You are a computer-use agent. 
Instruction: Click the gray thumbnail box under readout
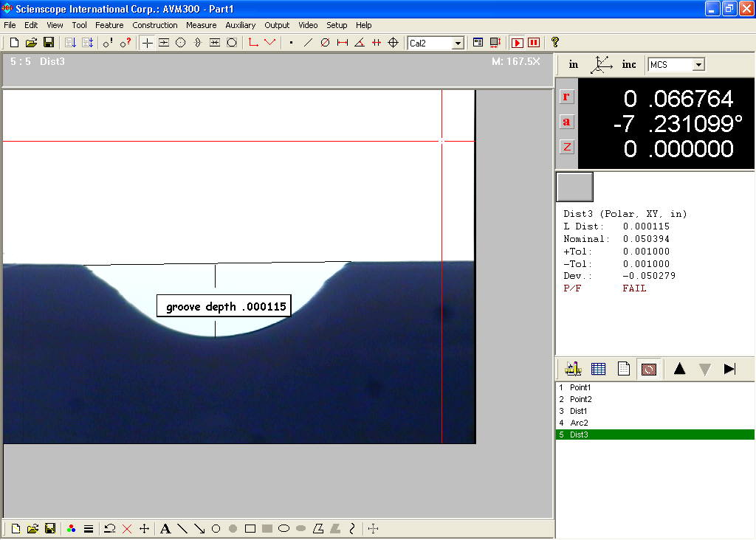pyautogui.click(x=574, y=187)
